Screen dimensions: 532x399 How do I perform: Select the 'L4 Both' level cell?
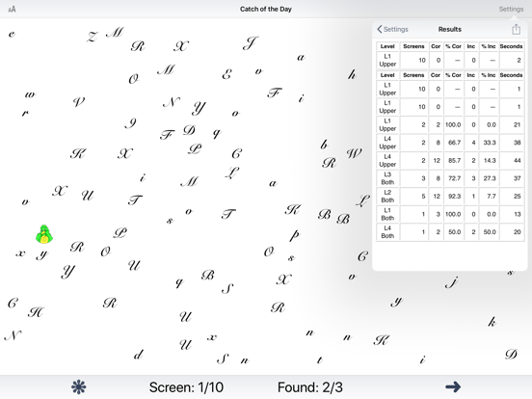pos(387,232)
